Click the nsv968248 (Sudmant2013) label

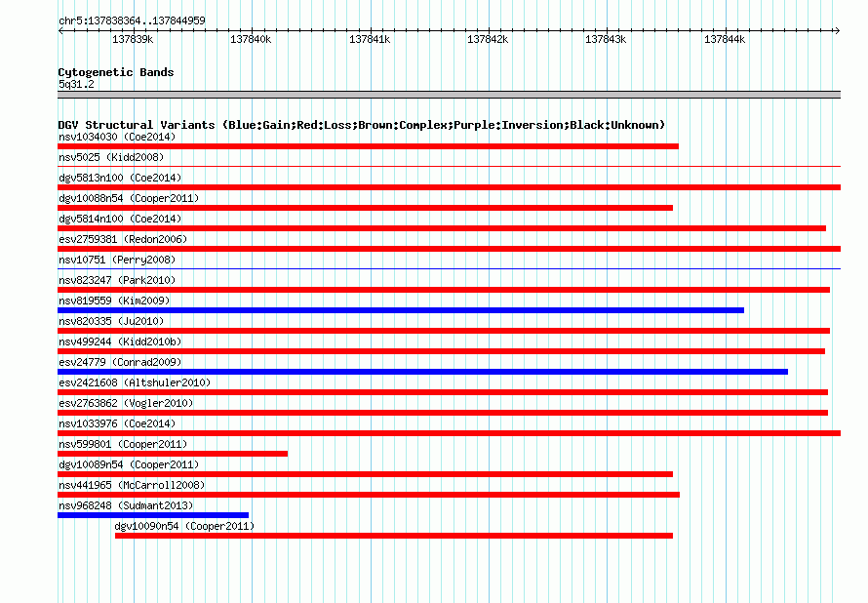tap(126, 505)
